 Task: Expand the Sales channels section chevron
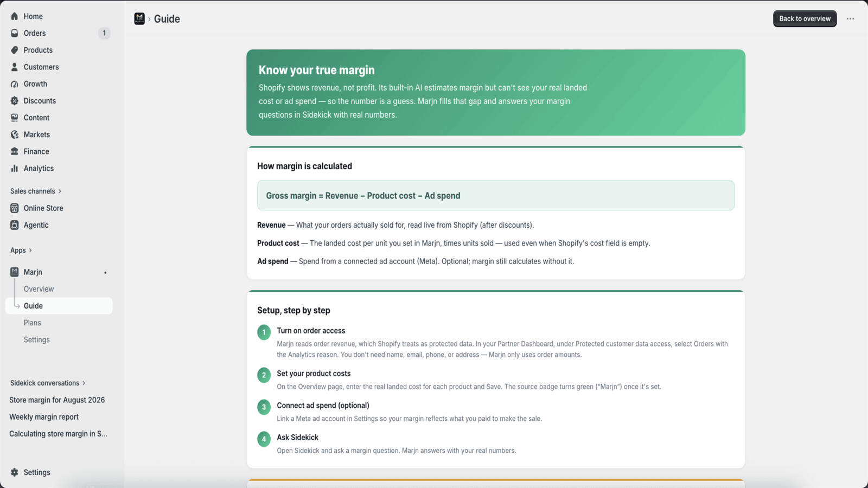coord(60,191)
